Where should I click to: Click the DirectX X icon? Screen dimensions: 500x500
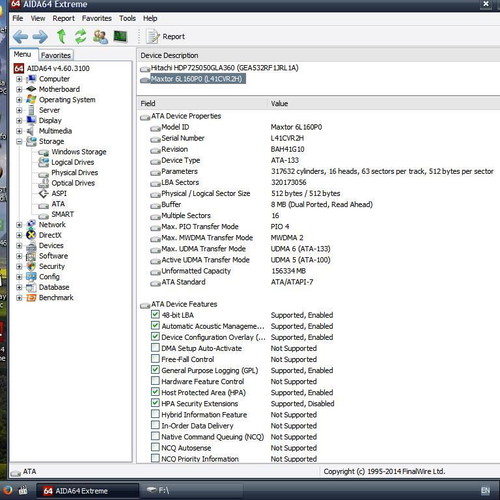(31, 235)
